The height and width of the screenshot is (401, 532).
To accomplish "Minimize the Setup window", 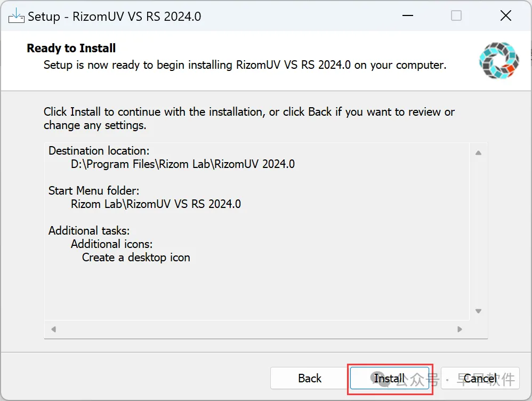I will click(x=407, y=15).
